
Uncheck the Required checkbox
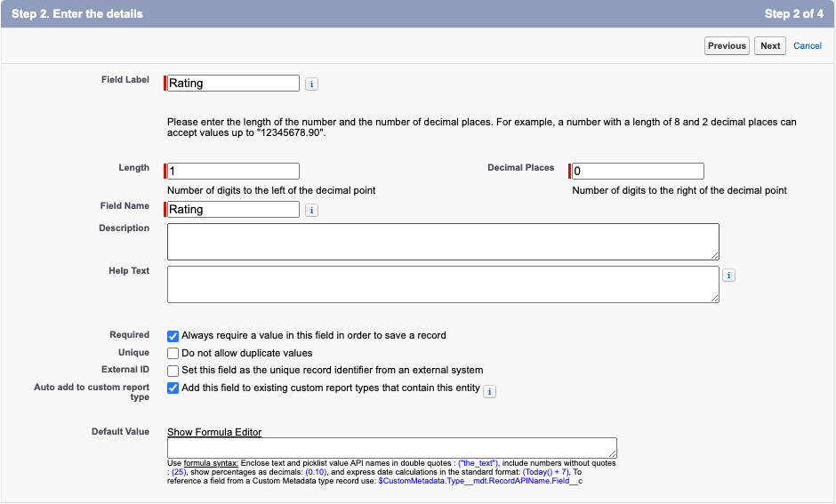point(173,336)
